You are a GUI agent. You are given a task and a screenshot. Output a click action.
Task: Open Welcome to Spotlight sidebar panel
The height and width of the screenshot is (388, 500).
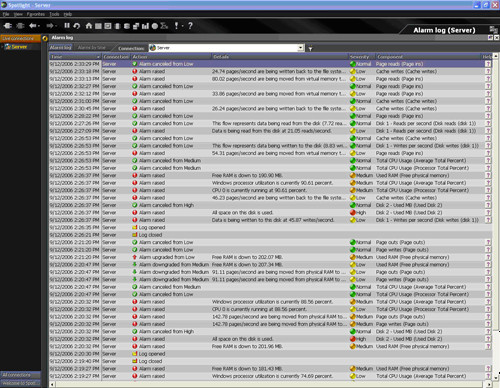point(20,383)
